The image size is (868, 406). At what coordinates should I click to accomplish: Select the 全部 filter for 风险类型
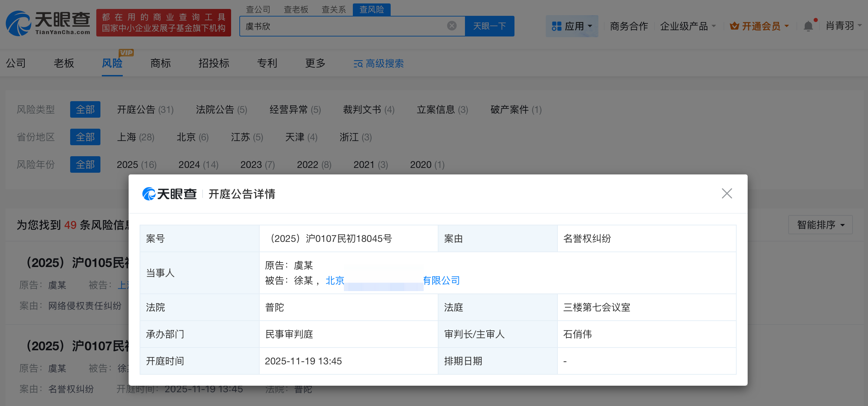click(85, 109)
